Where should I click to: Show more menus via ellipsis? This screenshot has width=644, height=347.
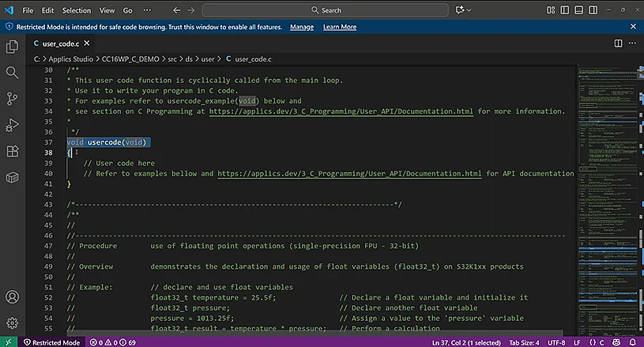point(147,10)
